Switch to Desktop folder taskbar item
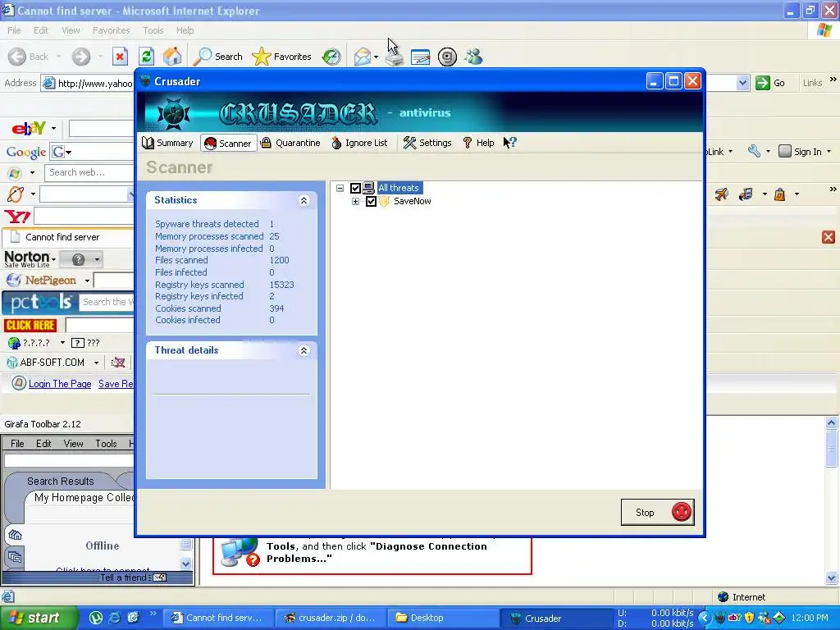The image size is (840, 630). point(444,618)
